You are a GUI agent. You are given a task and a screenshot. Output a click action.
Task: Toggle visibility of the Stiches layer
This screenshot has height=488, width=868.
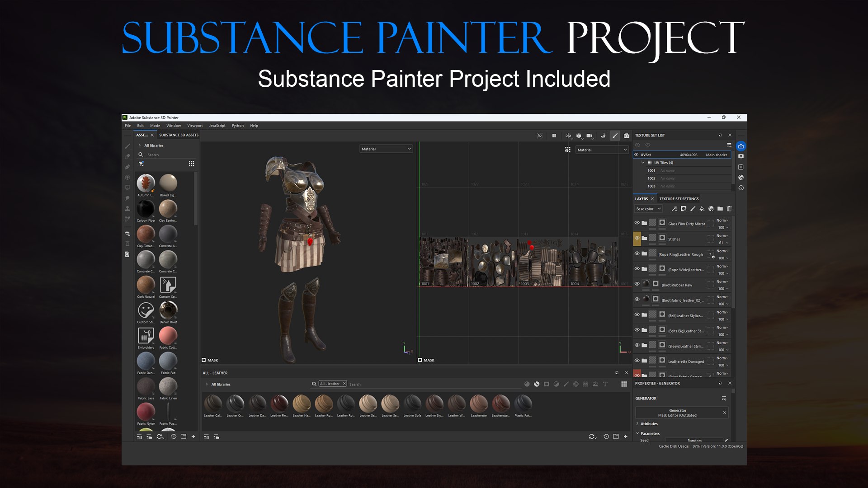point(637,238)
